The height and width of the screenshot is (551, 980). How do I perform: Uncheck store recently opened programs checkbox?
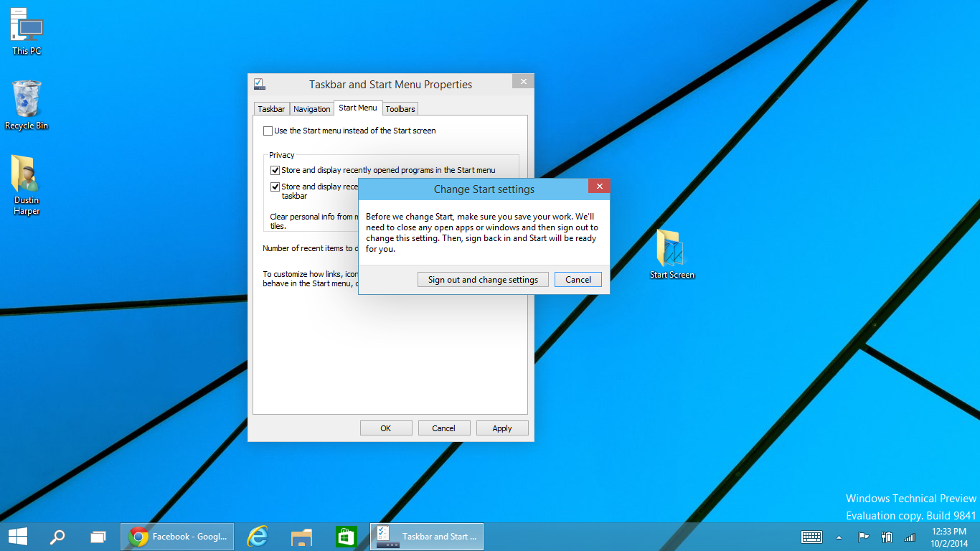click(275, 170)
